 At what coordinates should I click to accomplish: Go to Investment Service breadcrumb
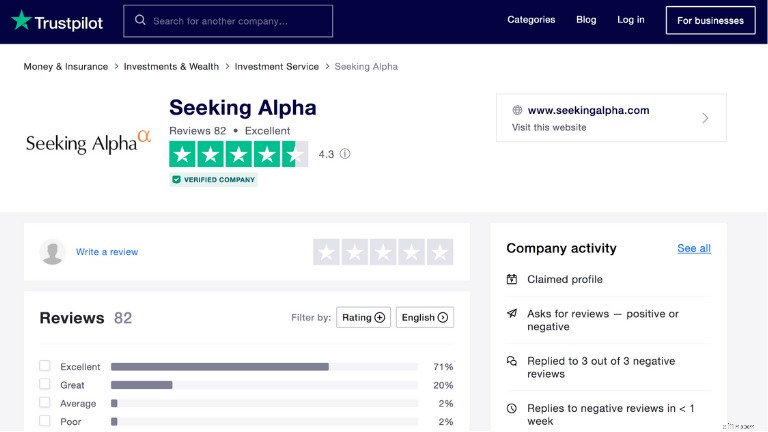pos(276,67)
